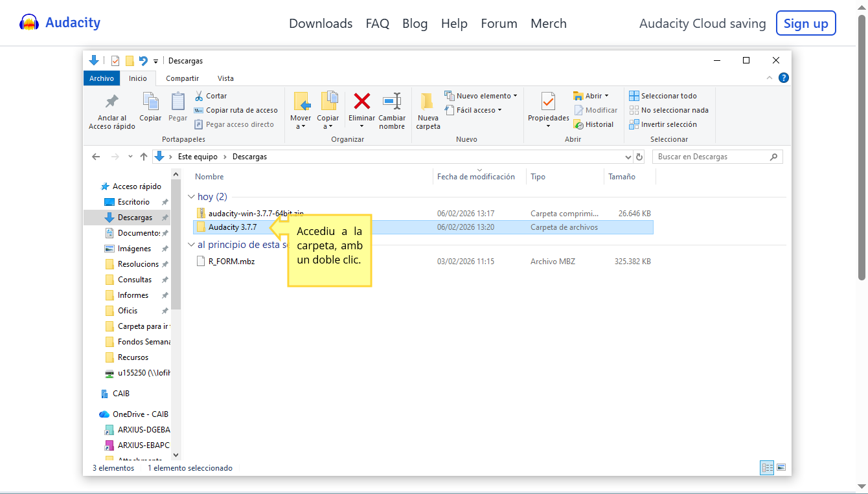The width and height of the screenshot is (868, 494).
Task: Click the Nueva carpeta folder icon
Action: (x=428, y=102)
